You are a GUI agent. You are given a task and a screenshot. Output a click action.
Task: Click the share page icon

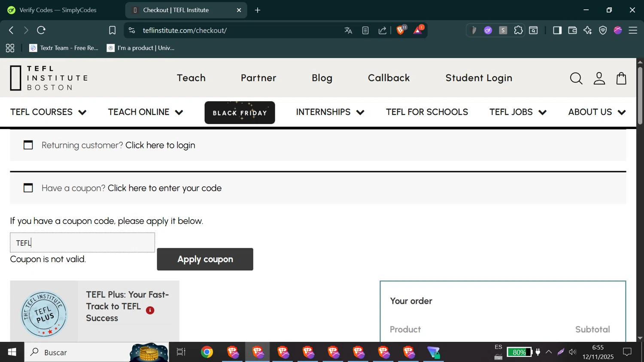(x=382, y=30)
